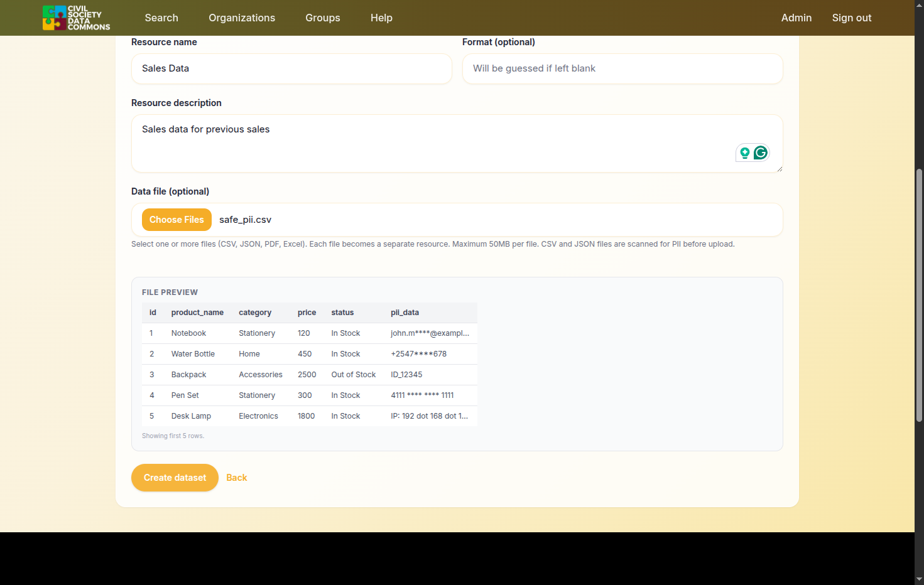The height and width of the screenshot is (585, 924).
Task: Open the Groups menu item
Action: coord(323,18)
